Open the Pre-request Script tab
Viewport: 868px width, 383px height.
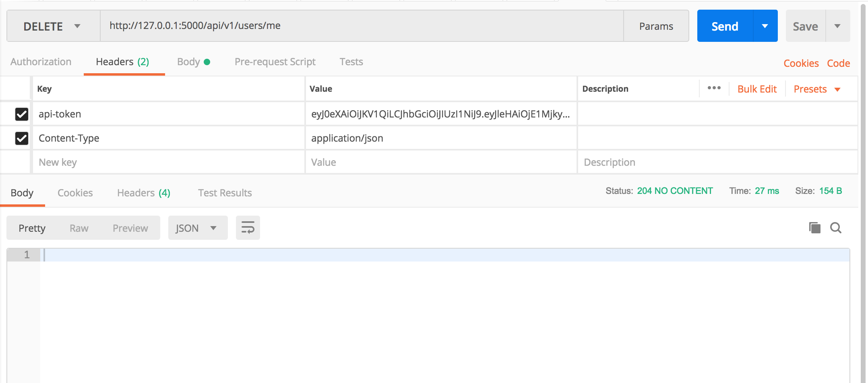(275, 62)
